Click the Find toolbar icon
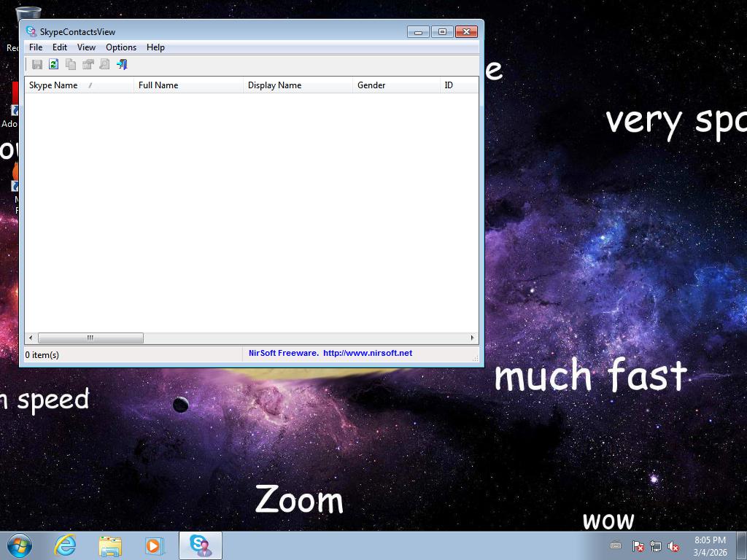The width and height of the screenshot is (747, 560). point(104,64)
